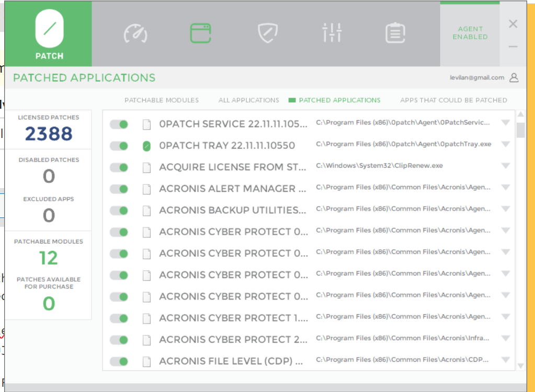Viewport: 535px width, 392px height.
Task: Click the user account profile icon
Action: pyautogui.click(x=514, y=78)
